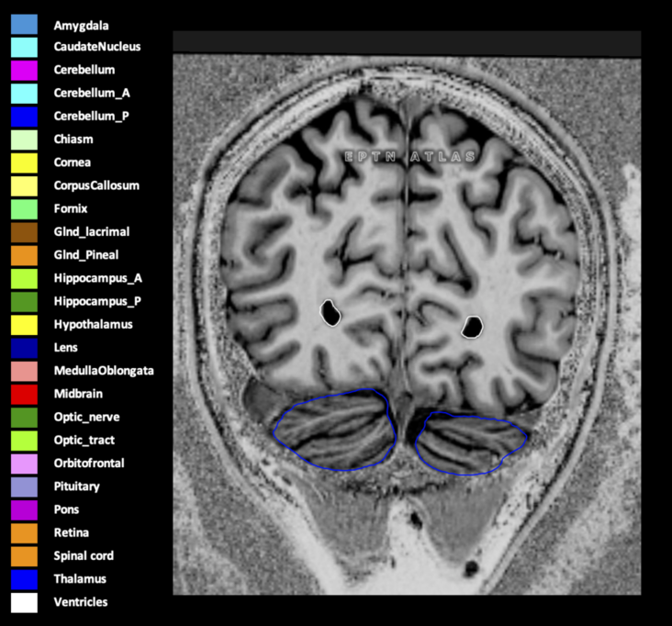The width and height of the screenshot is (672, 626).
Task: Select the Cerebellum_P blue swatch
Action: pyautogui.click(x=24, y=117)
